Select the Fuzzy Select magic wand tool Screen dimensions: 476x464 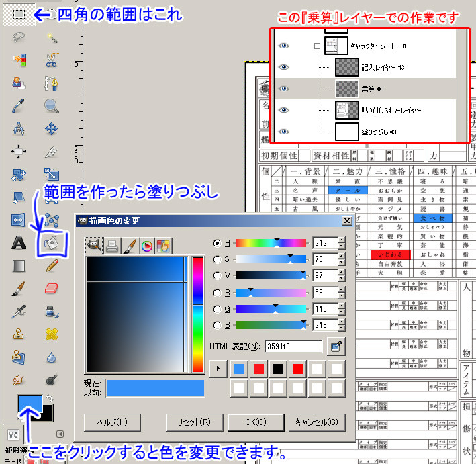tap(52, 38)
